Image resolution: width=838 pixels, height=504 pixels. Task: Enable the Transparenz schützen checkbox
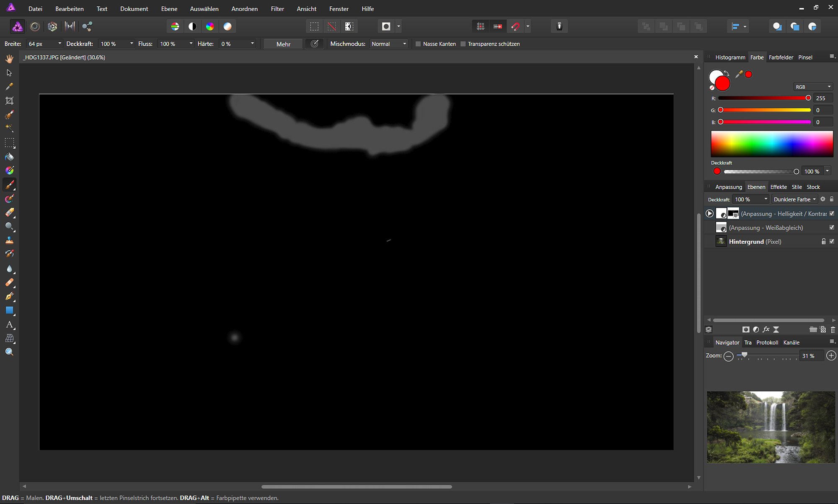tap(463, 44)
